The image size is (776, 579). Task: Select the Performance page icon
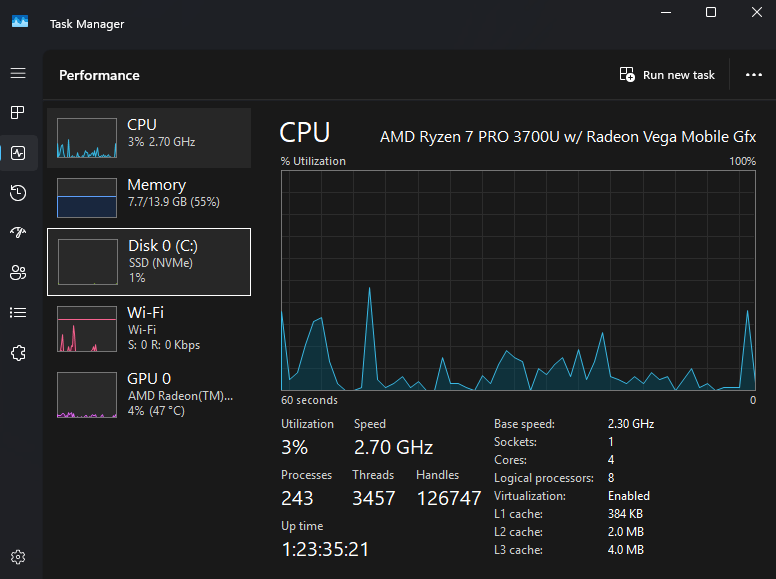[x=18, y=153]
